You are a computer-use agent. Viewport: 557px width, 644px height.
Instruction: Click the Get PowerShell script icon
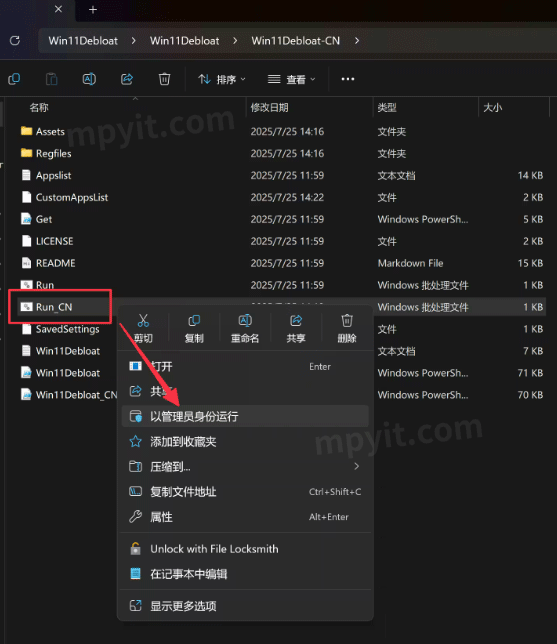26,219
